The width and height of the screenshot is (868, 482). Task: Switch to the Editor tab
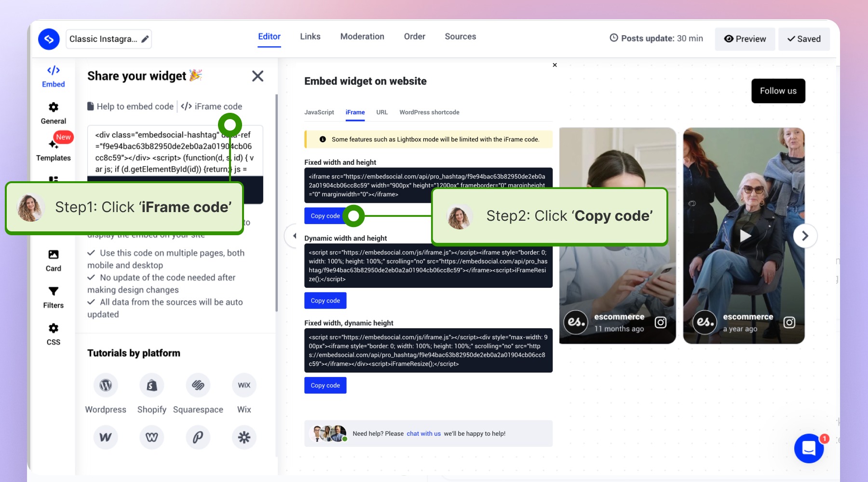pos(269,37)
